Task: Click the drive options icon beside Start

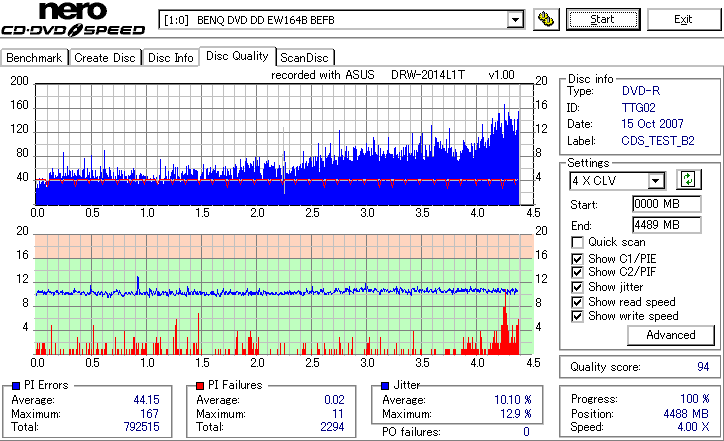Action: 546,19
